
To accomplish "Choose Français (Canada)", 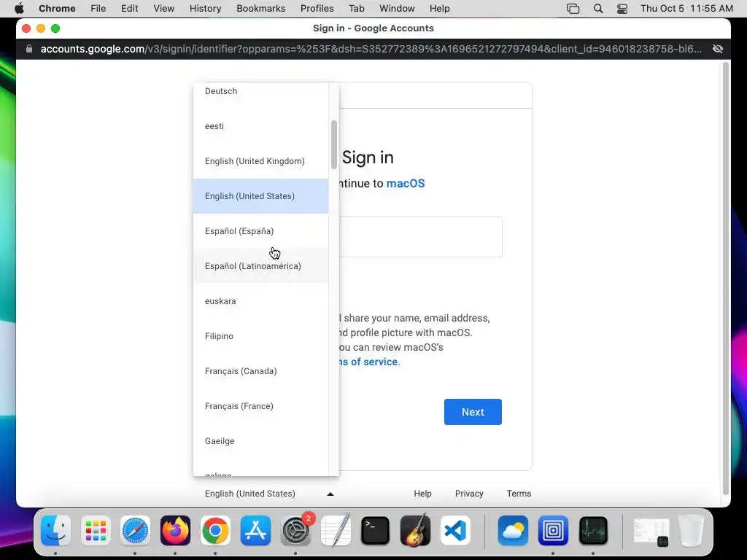I will coord(260,371).
